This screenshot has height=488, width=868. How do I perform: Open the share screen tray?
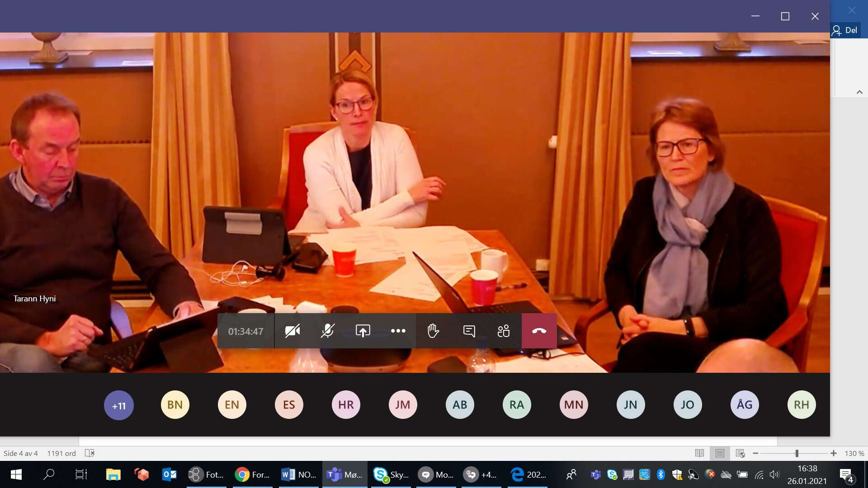point(363,331)
